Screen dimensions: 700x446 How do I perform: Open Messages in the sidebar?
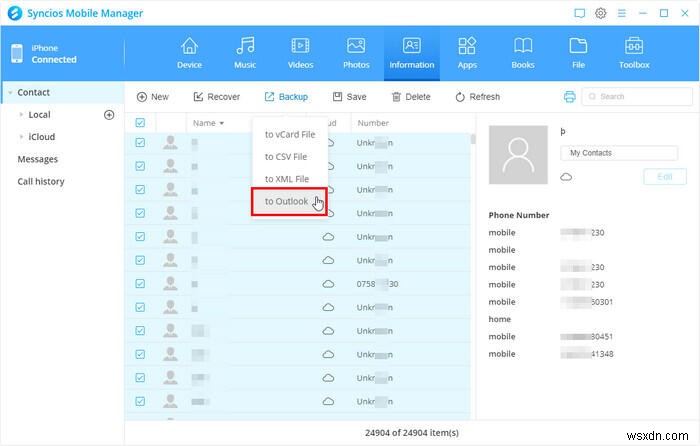click(x=38, y=159)
